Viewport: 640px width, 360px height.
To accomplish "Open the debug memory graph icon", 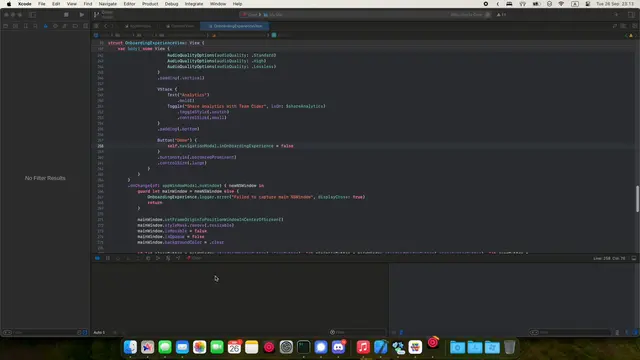I will click(158, 258).
